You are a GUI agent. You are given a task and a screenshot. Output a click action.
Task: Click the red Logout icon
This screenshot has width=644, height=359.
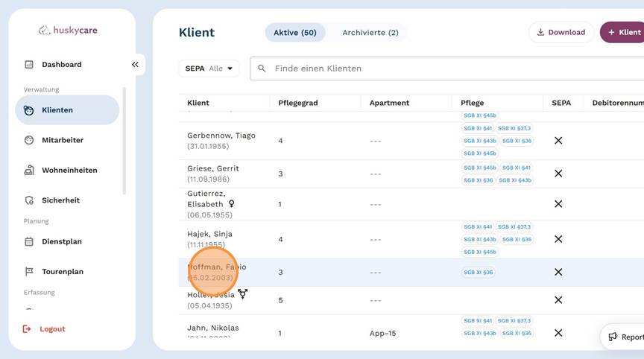(x=28, y=329)
